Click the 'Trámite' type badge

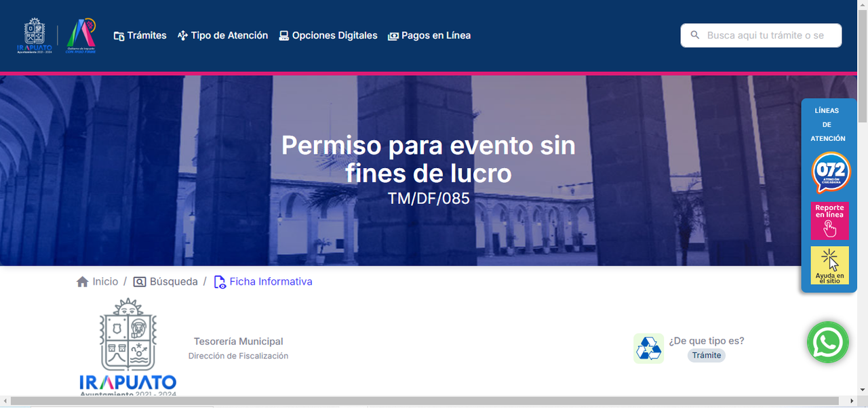(x=707, y=355)
